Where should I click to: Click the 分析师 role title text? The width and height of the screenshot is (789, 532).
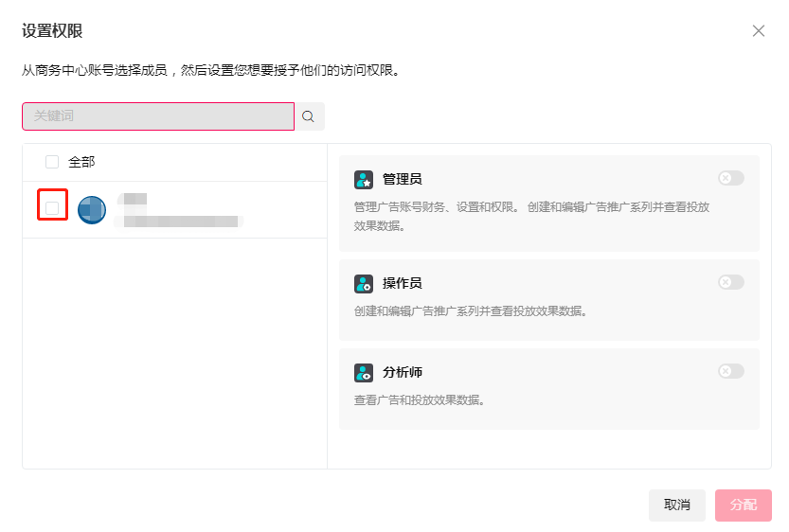click(x=402, y=373)
